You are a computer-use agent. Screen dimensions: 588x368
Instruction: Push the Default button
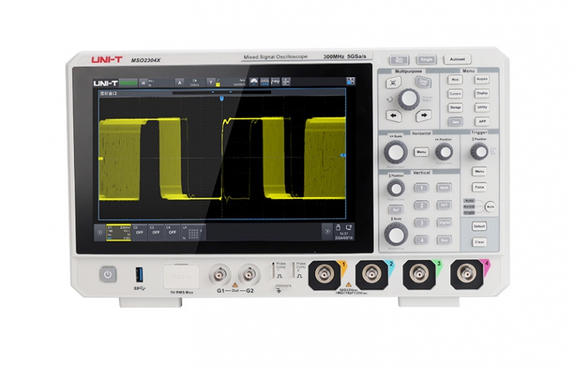479,227
